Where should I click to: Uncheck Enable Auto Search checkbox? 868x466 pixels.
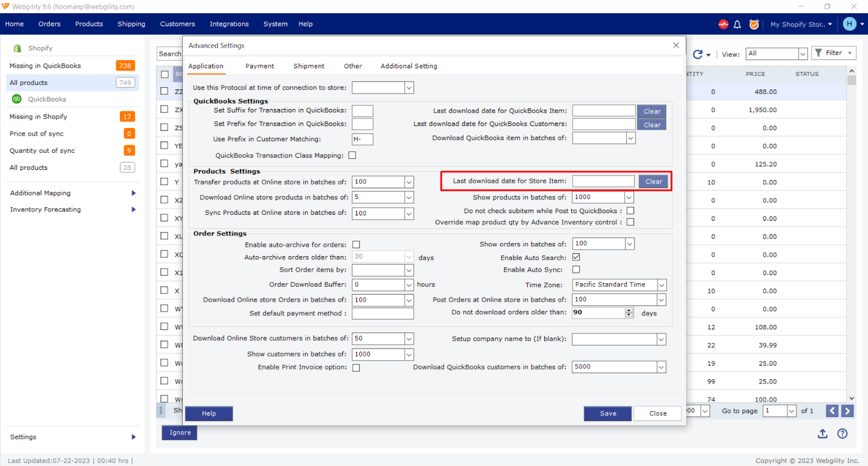click(x=576, y=257)
